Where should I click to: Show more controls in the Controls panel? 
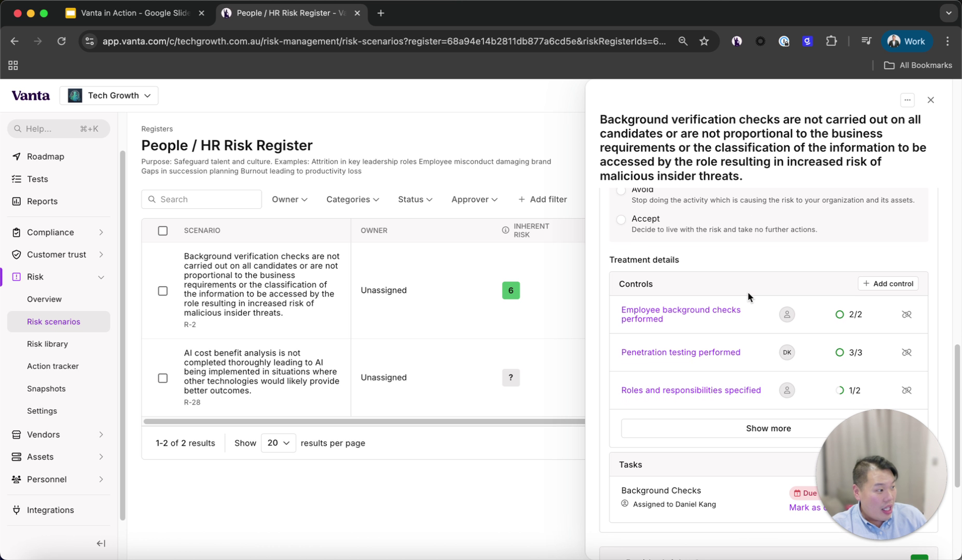[768, 428]
